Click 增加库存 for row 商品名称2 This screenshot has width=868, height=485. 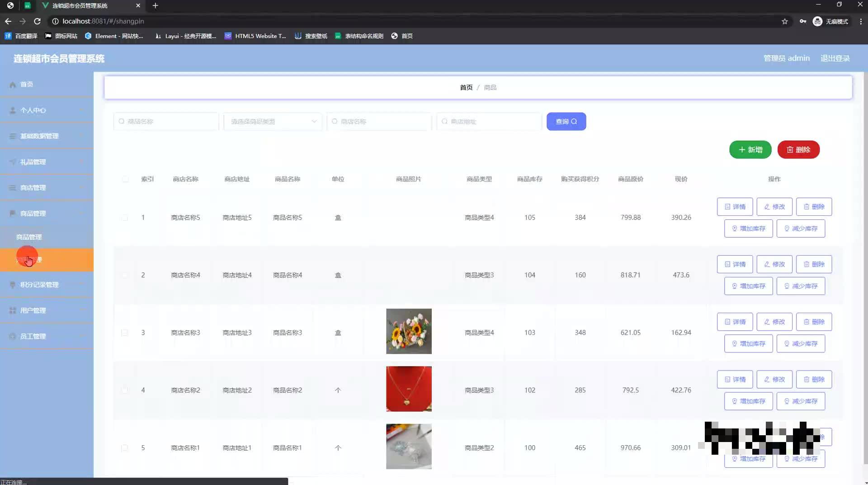tap(748, 401)
